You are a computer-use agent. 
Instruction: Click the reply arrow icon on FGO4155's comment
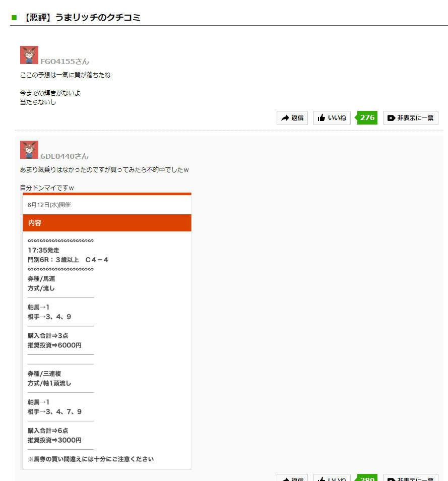click(x=285, y=118)
